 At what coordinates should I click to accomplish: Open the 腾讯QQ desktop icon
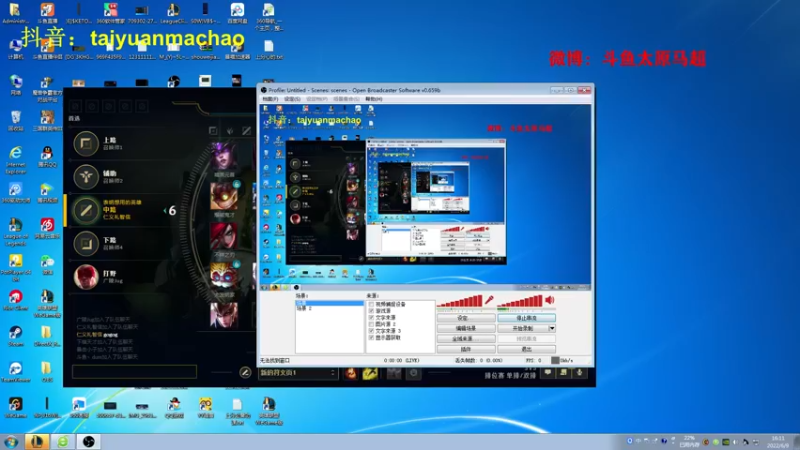tap(47, 157)
